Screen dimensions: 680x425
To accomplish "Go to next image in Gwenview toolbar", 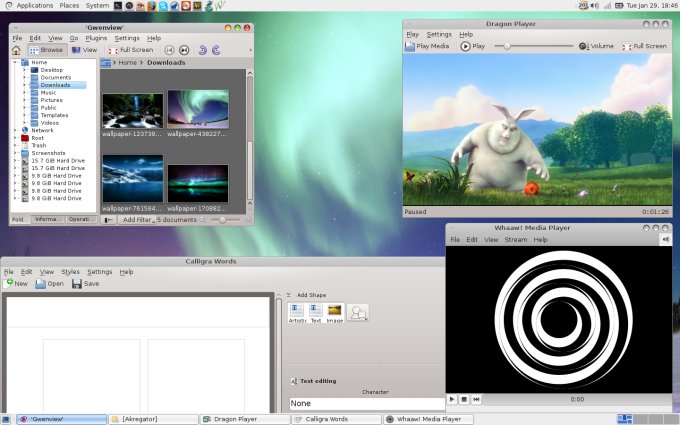I will tap(184, 50).
